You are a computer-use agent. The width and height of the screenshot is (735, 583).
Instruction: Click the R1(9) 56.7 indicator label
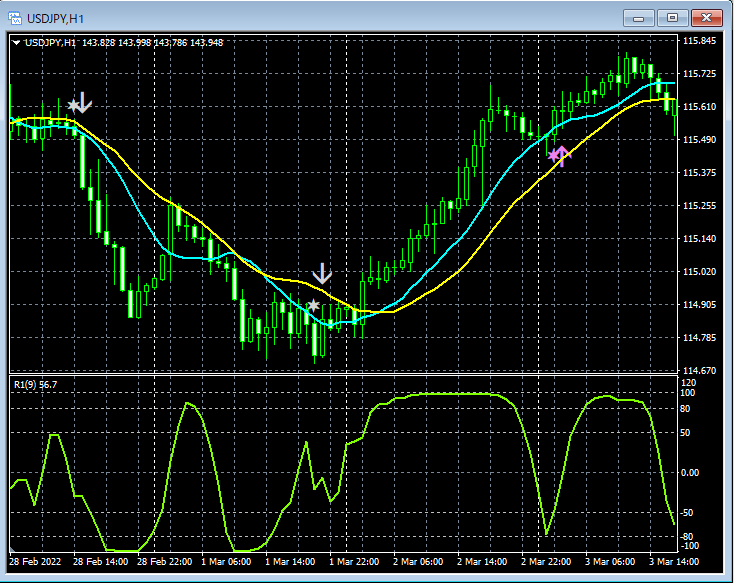point(36,385)
